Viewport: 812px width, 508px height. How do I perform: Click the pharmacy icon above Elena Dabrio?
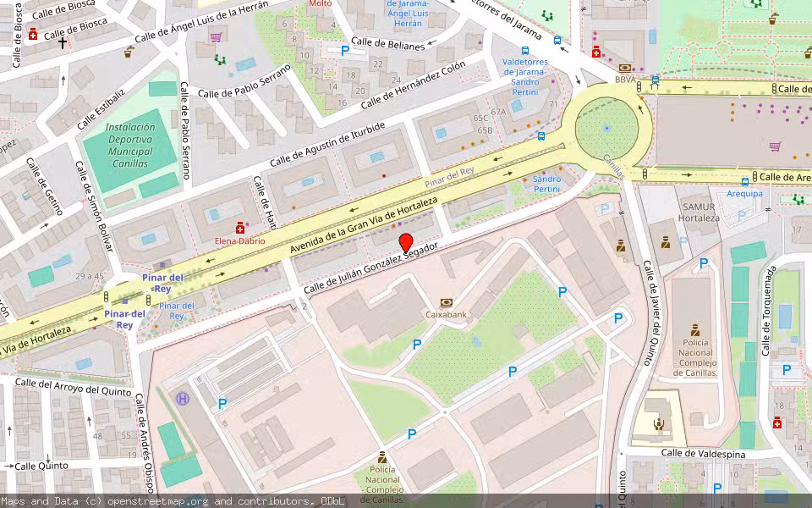pyautogui.click(x=239, y=229)
